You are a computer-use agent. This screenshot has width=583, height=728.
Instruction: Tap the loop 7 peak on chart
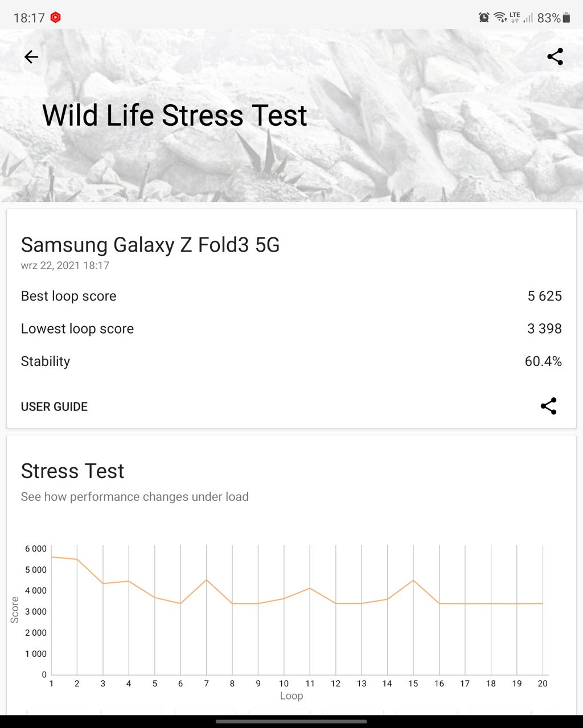(206, 580)
